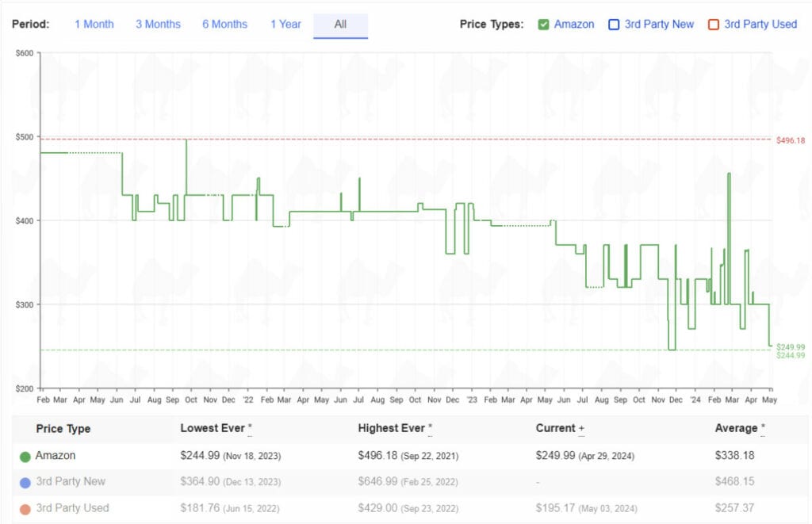This screenshot has width=812, height=524.
Task: Show the 6 Months price history
Action: (224, 24)
